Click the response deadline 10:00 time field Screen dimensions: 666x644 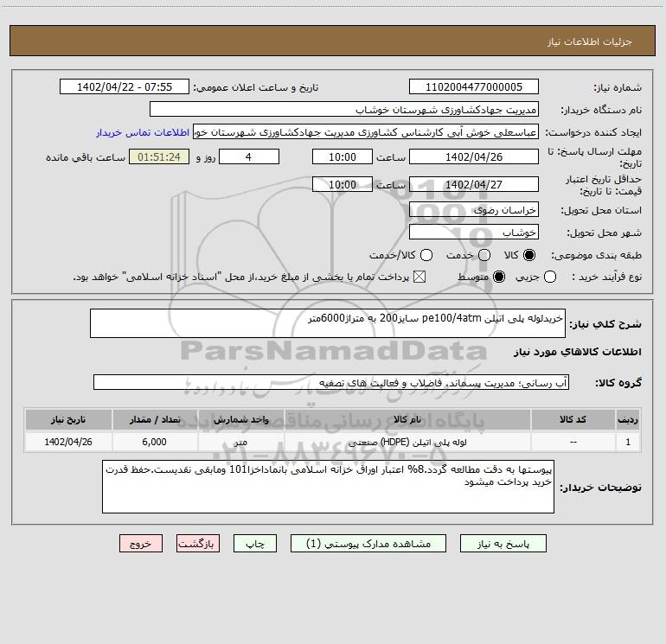(x=343, y=156)
